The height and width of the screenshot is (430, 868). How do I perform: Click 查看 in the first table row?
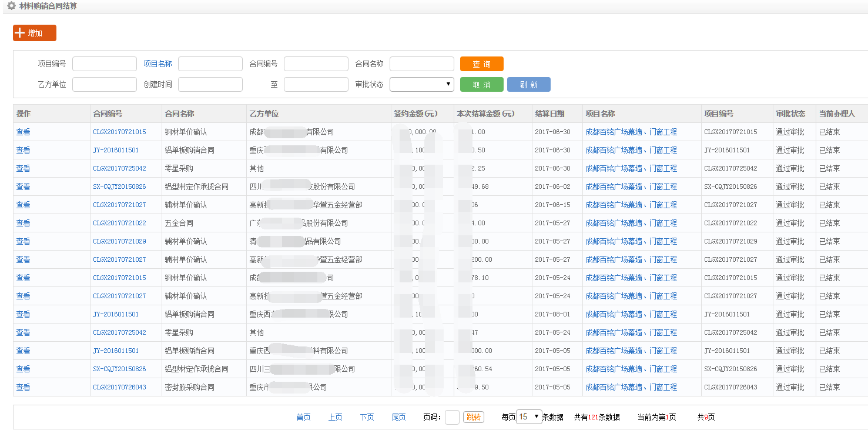pos(23,132)
